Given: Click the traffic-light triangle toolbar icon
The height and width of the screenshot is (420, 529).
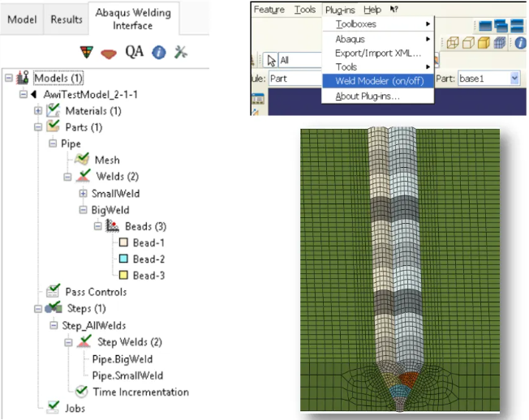Looking at the screenshot, I should click(x=86, y=52).
